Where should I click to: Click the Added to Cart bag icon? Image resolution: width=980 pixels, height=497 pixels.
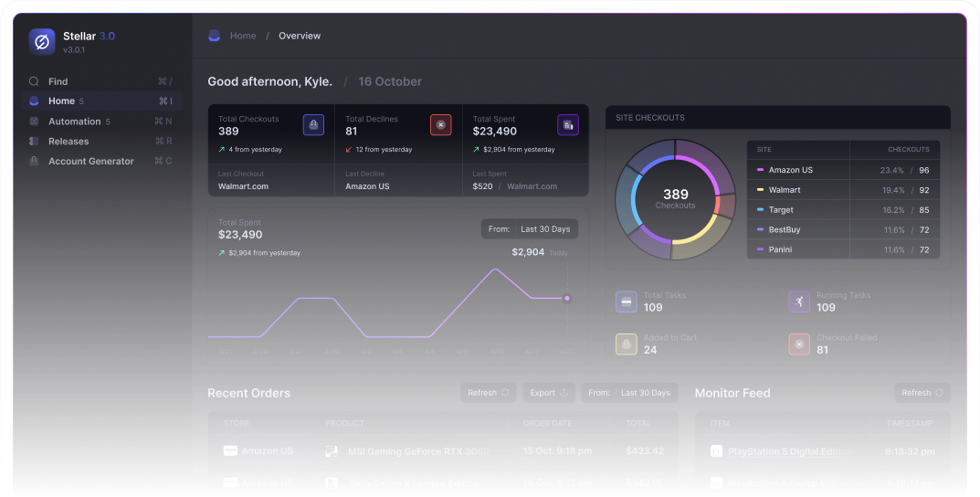(627, 344)
